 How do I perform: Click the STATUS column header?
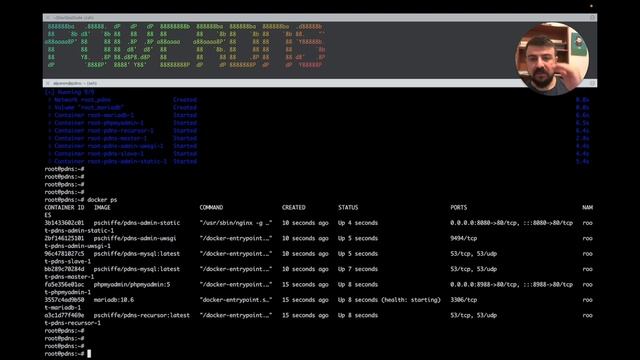click(x=348, y=208)
